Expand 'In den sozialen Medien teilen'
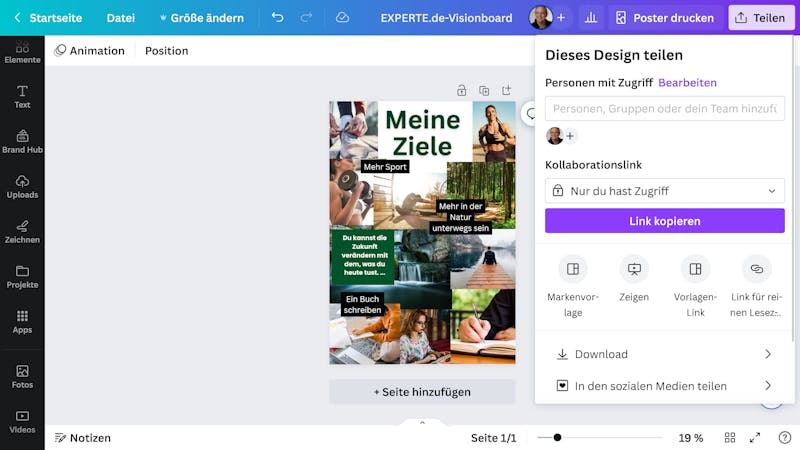The width and height of the screenshot is (800, 450). (665, 386)
